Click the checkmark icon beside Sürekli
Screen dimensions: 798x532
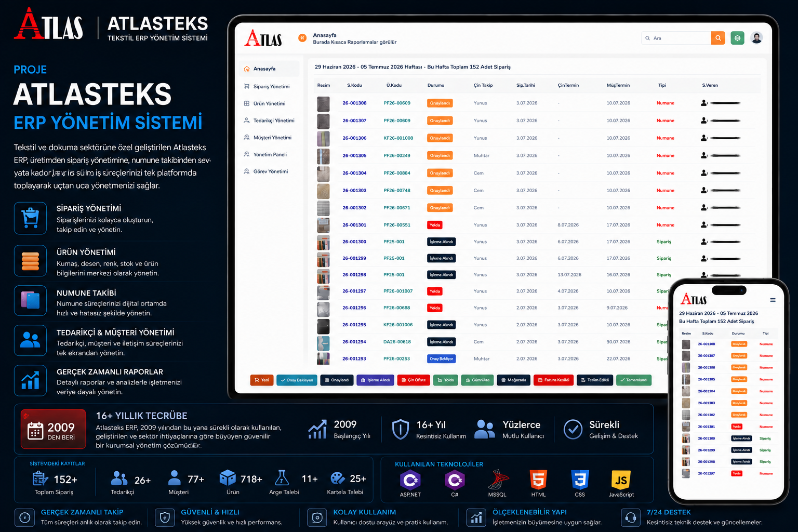(573, 430)
